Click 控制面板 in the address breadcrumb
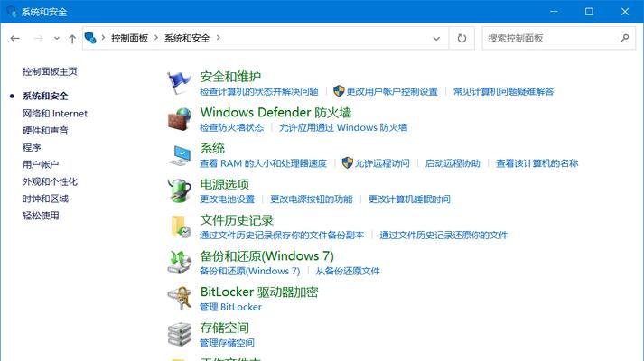 129,38
